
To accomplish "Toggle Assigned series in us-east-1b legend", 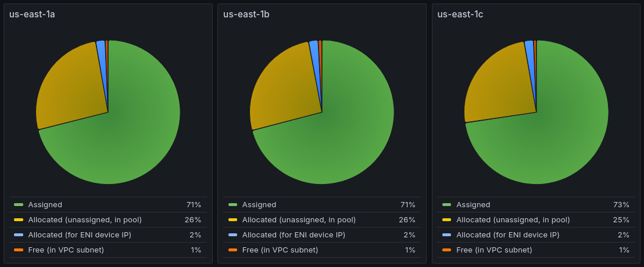I will coord(259,205).
